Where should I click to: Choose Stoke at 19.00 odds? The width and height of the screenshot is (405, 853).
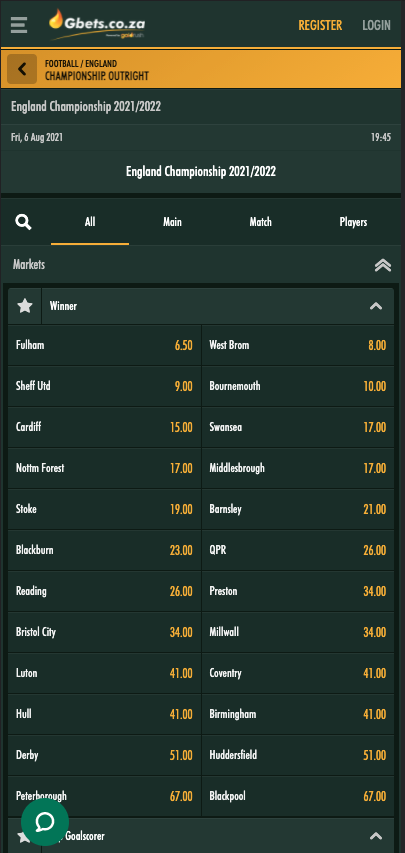(x=105, y=509)
